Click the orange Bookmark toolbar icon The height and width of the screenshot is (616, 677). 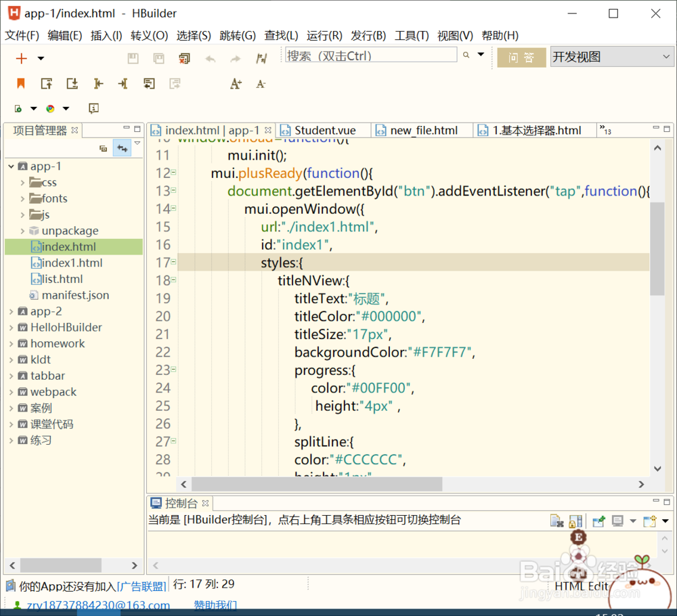21,83
